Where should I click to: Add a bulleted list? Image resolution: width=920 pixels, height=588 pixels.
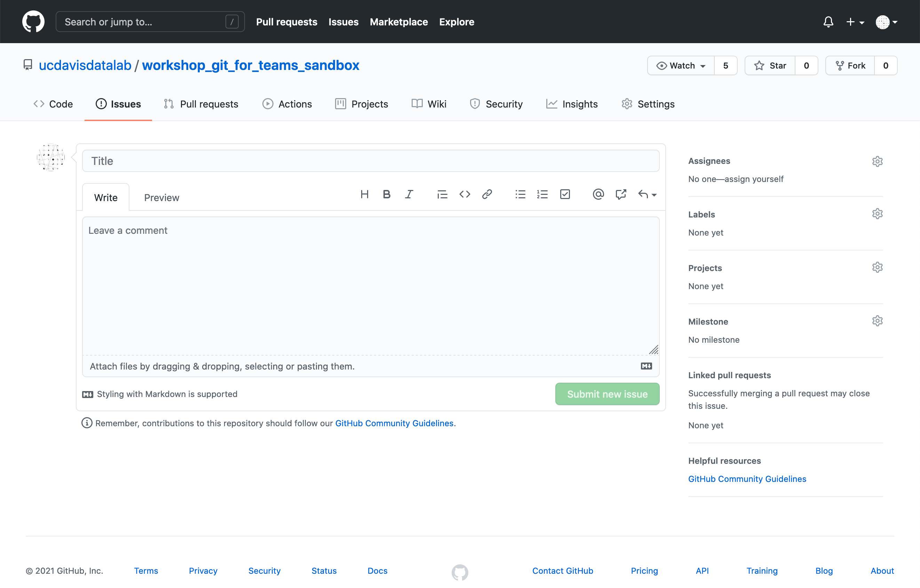pos(520,194)
